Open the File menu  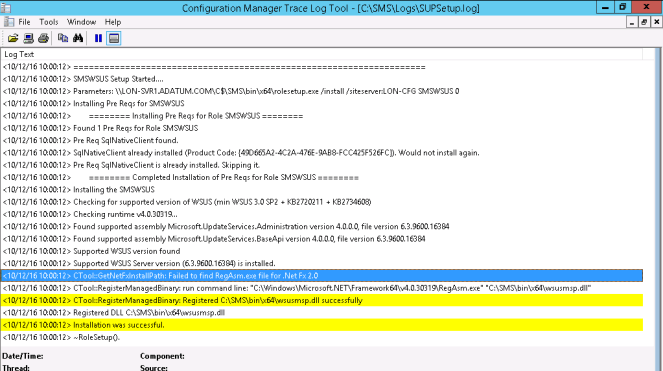point(24,22)
